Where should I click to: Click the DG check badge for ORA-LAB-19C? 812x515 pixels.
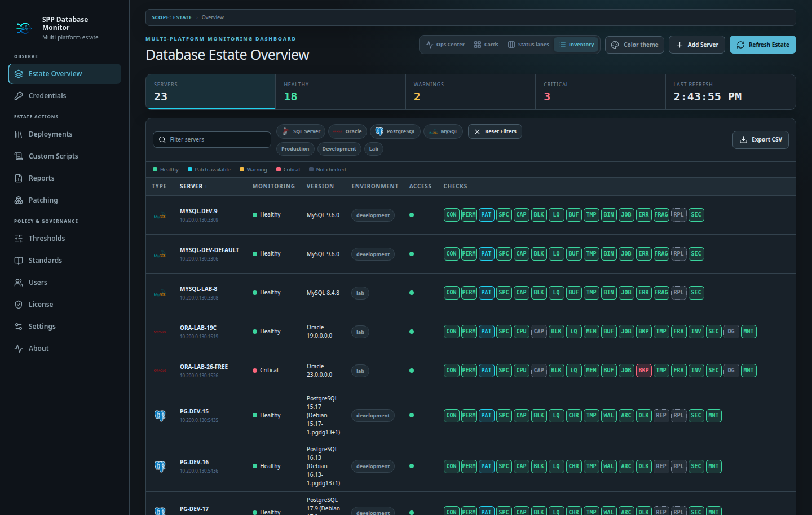pos(731,332)
